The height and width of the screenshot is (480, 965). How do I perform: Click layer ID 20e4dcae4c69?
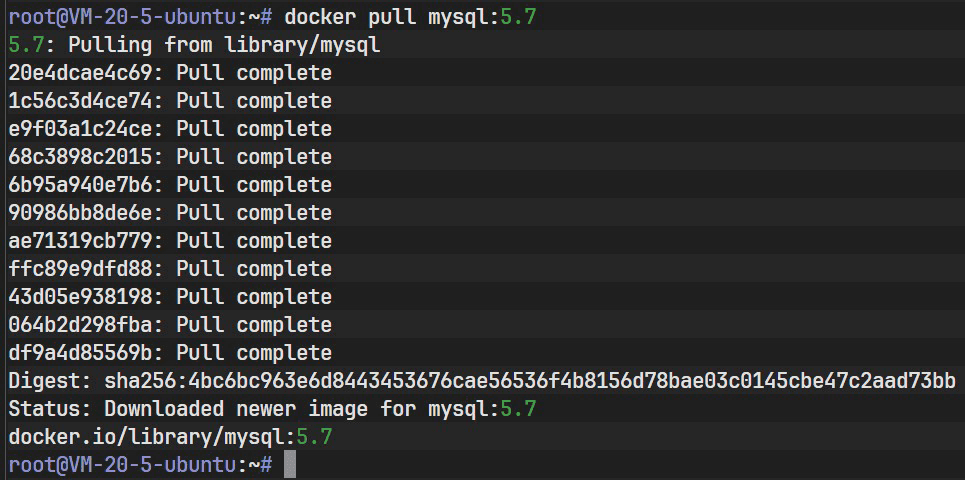[x=86, y=73]
